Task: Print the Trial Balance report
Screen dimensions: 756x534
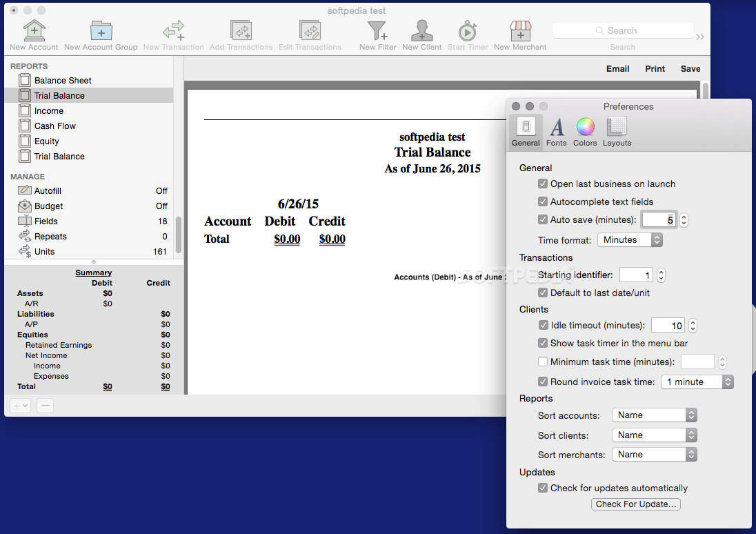Action: [x=655, y=69]
